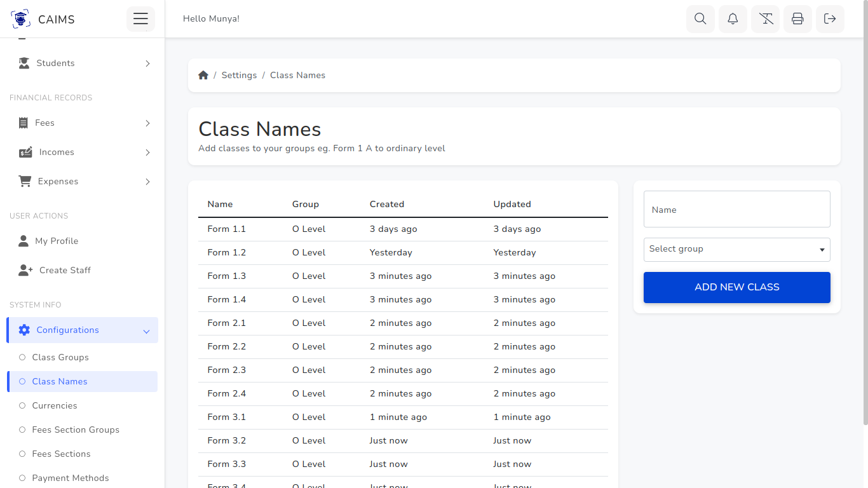Open Payment Methods menu item
The width and height of the screenshot is (868, 488).
tap(82, 478)
